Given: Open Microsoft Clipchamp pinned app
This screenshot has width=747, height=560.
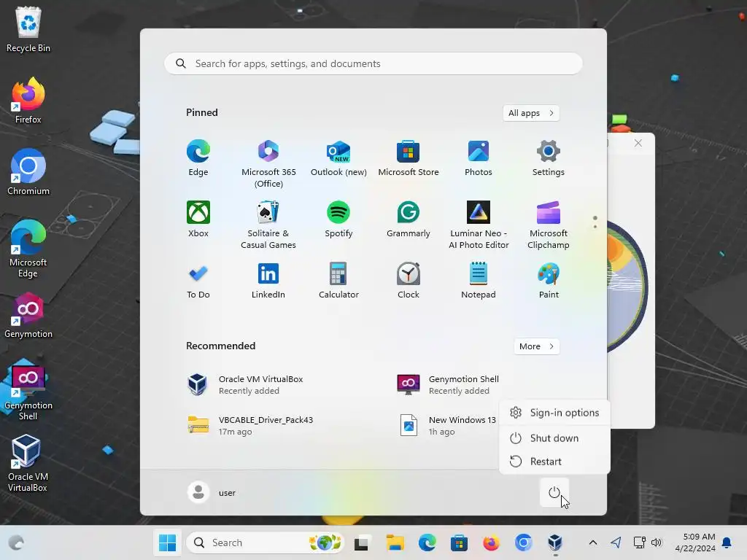Looking at the screenshot, I should (549, 225).
